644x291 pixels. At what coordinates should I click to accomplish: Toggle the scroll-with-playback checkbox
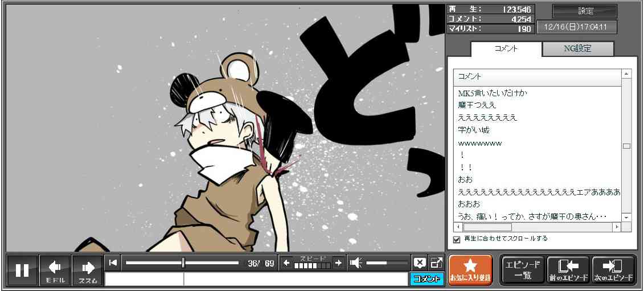pos(456,239)
